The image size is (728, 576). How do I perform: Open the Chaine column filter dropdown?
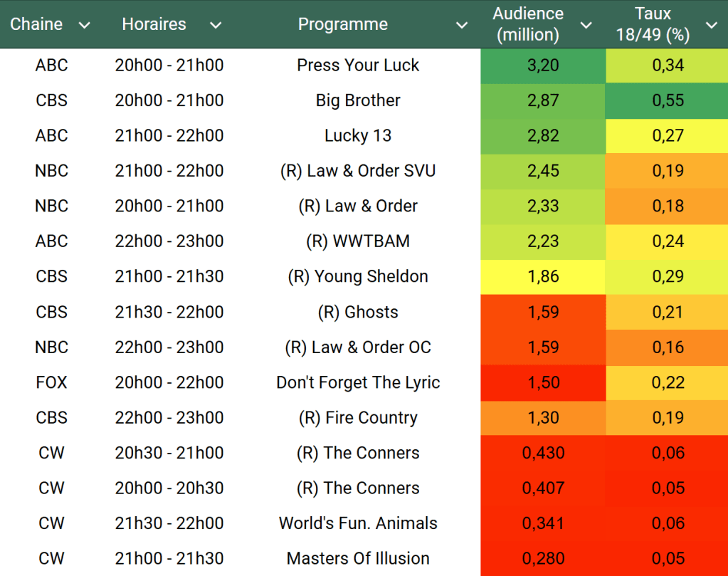[84, 25]
